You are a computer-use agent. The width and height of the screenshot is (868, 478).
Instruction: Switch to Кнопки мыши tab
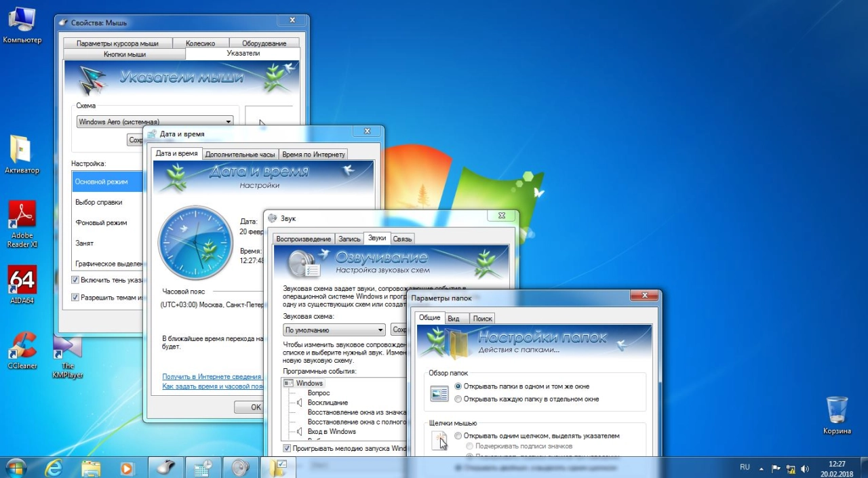125,54
